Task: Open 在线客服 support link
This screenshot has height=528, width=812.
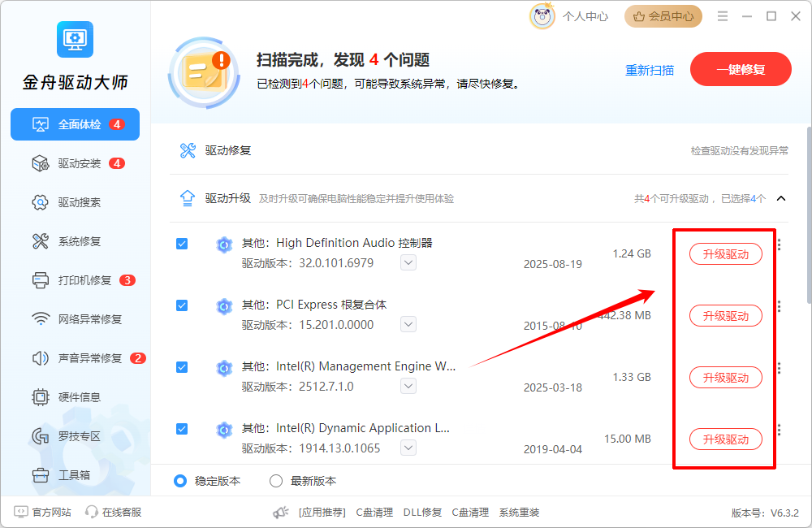Action: coord(114,512)
